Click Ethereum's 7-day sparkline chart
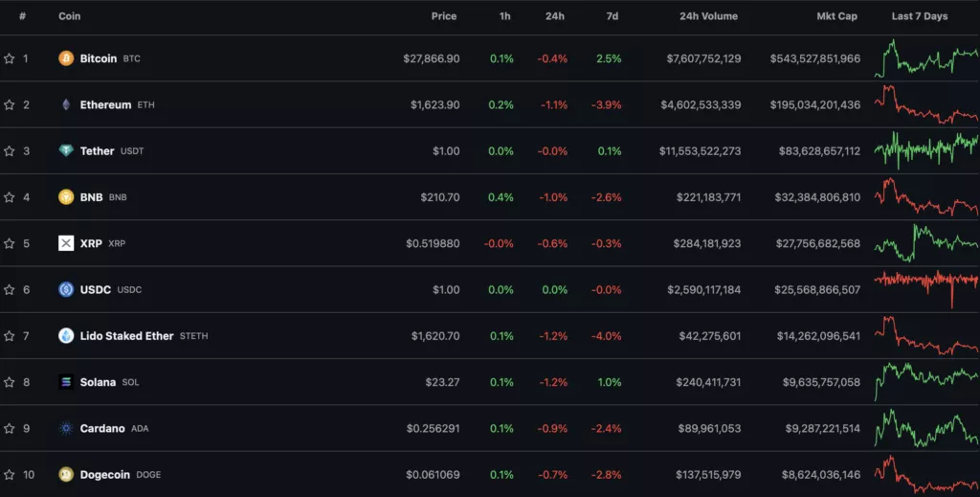This screenshot has height=497, width=980. (926, 104)
